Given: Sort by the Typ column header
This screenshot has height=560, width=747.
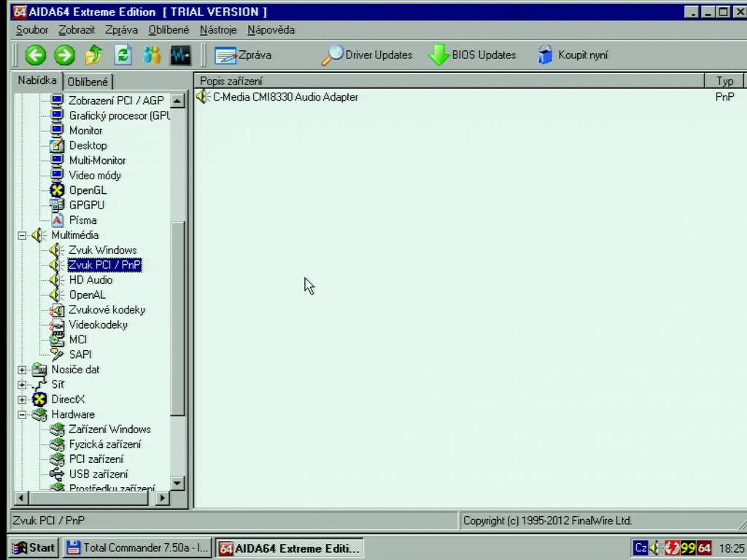Looking at the screenshot, I should tap(724, 81).
